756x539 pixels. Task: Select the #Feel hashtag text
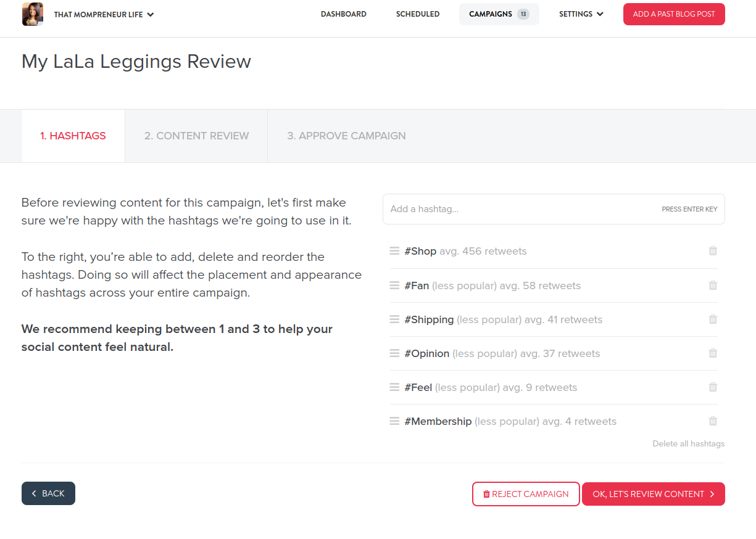[418, 387]
